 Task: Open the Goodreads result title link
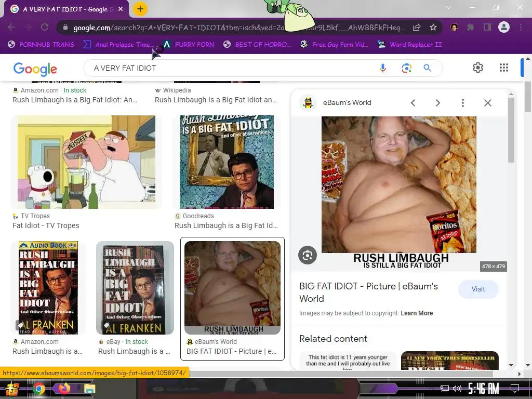coord(226,225)
